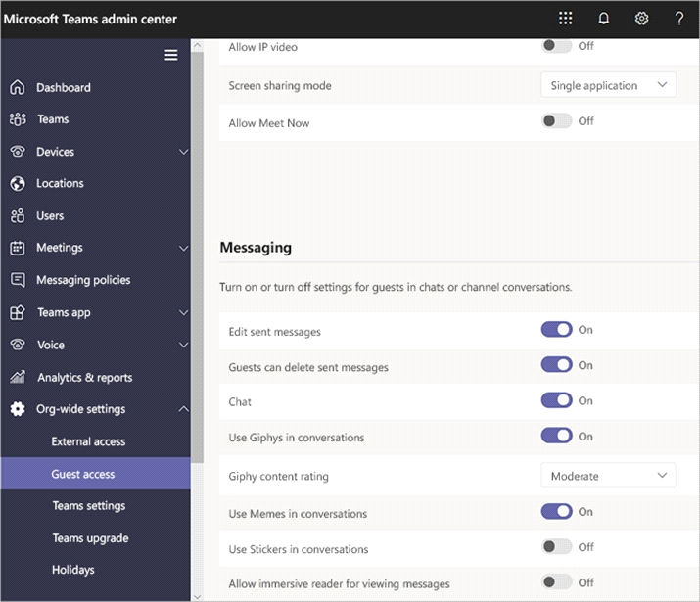This screenshot has width=700, height=602.
Task: Click the Locations globe icon
Action: point(18,183)
